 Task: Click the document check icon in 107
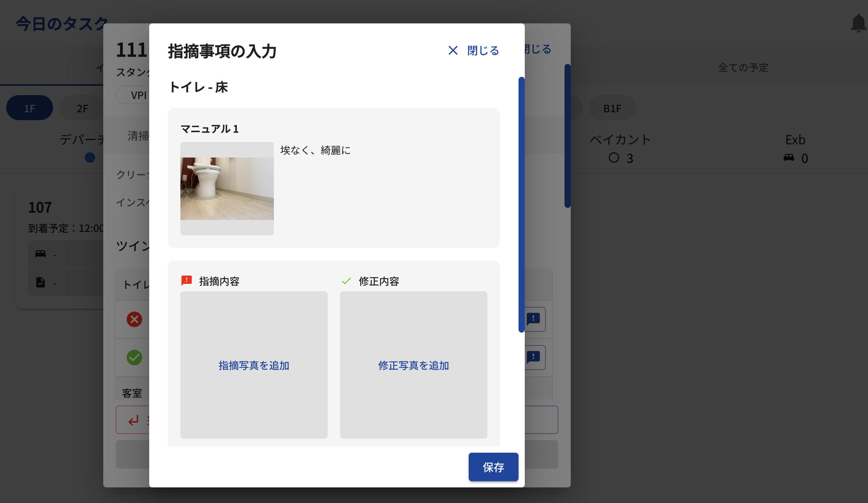tap(41, 282)
